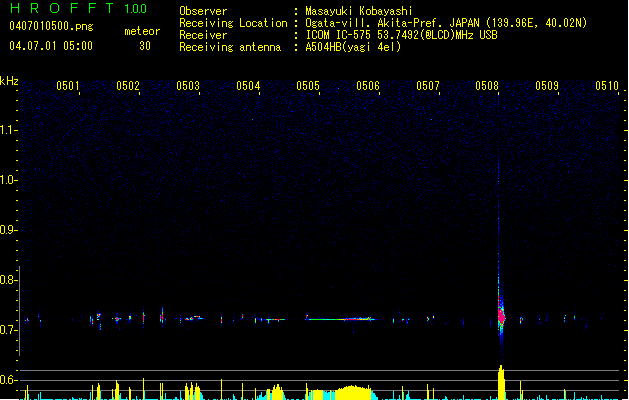Click the 'Receiving antenna' field label
This screenshot has height=400, width=629.
(230, 47)
